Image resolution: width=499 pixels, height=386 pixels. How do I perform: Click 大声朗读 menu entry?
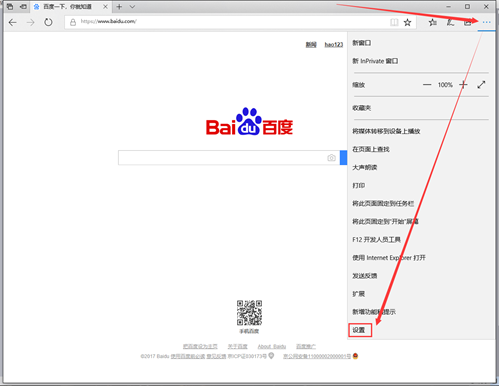[x=365, y=167]
